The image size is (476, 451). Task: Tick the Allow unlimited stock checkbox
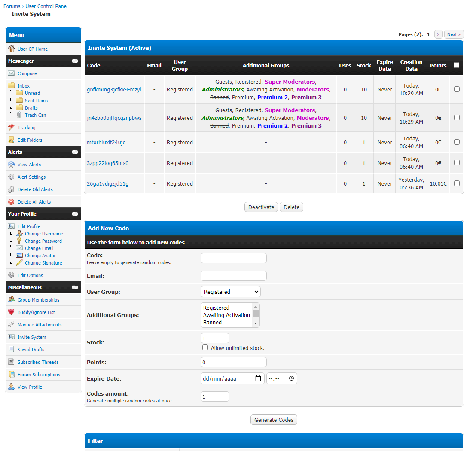click(205, 347)
